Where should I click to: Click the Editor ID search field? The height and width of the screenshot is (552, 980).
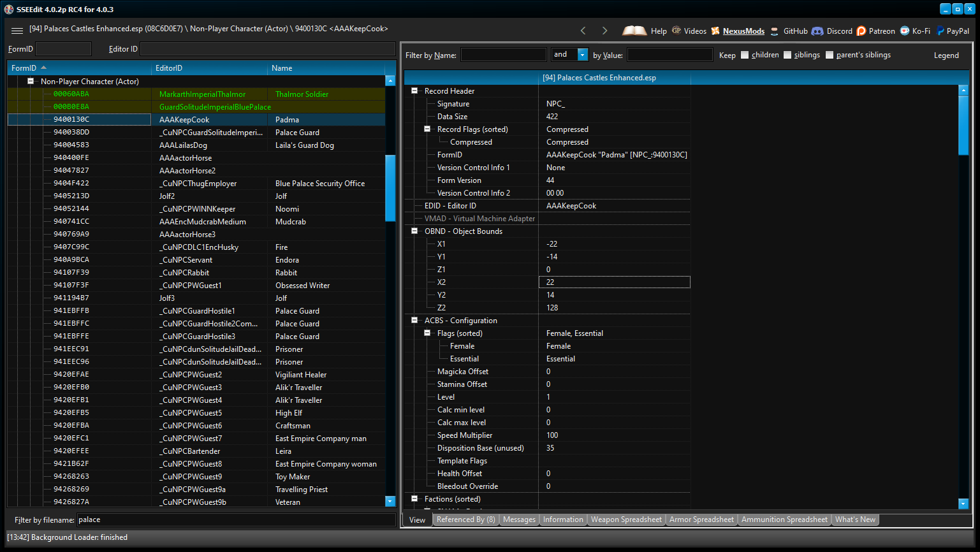tap(268, 49)
